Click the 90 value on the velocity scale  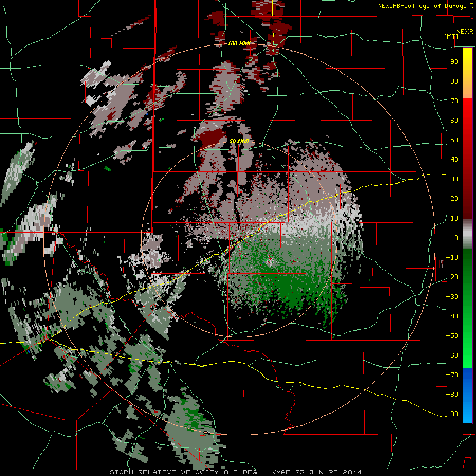coord(454,62)
